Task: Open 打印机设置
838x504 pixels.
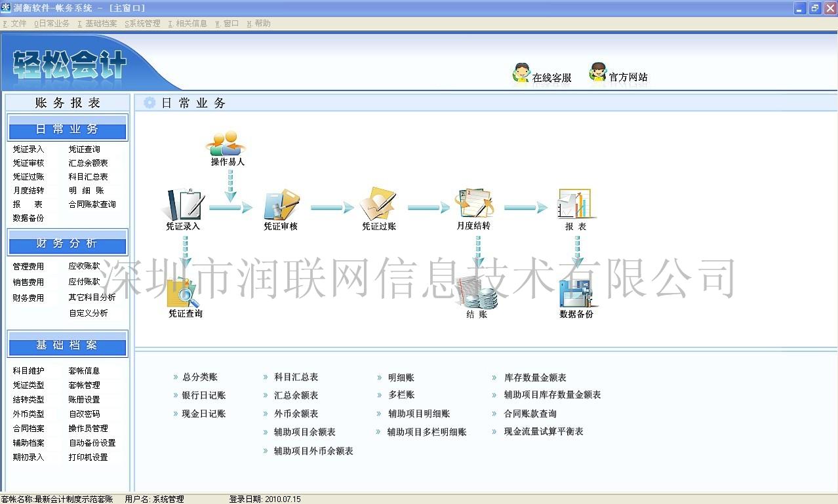Action: (89, 457)
